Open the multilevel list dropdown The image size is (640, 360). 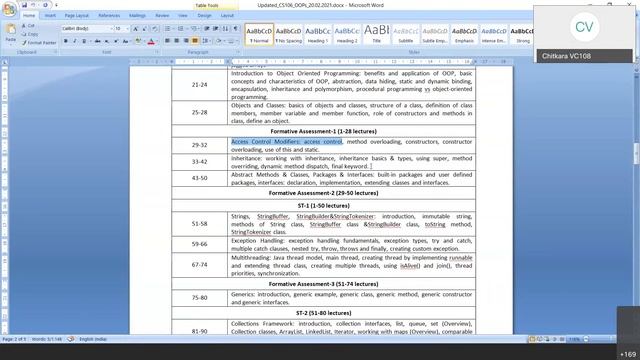(x=199, y=29)
